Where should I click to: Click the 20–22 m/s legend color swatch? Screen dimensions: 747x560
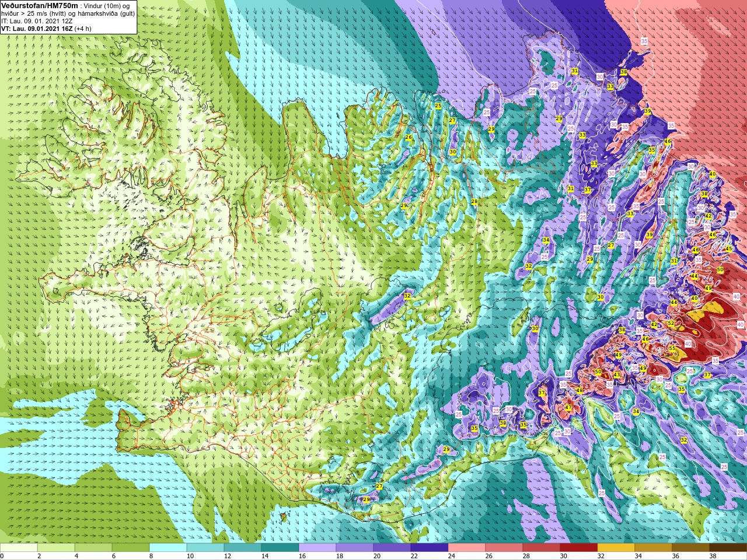point(392,548)
